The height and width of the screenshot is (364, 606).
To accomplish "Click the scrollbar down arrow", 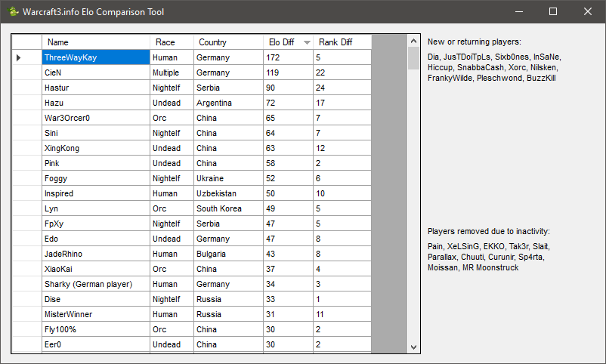I will click(413, 347).
